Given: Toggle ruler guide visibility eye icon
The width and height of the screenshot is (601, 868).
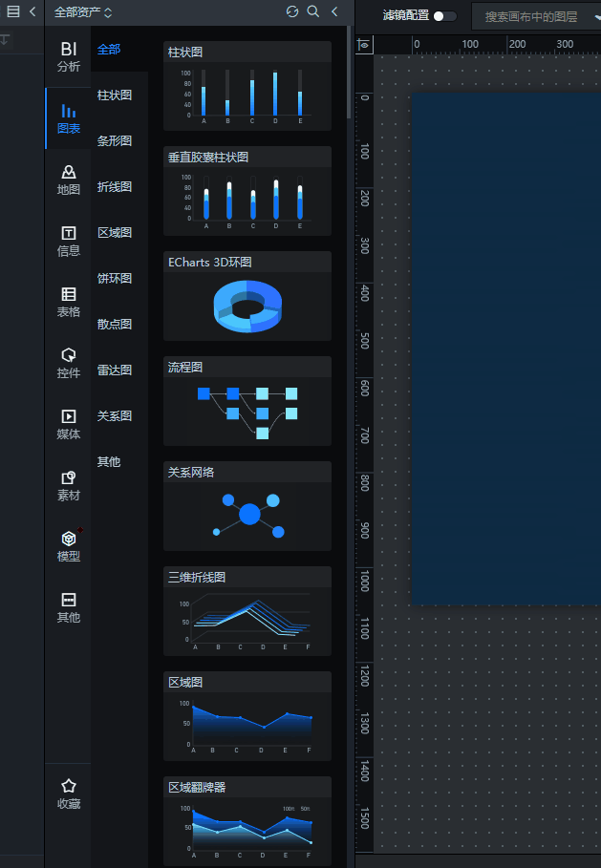Looking at the screenshot, I should [364, 44].
